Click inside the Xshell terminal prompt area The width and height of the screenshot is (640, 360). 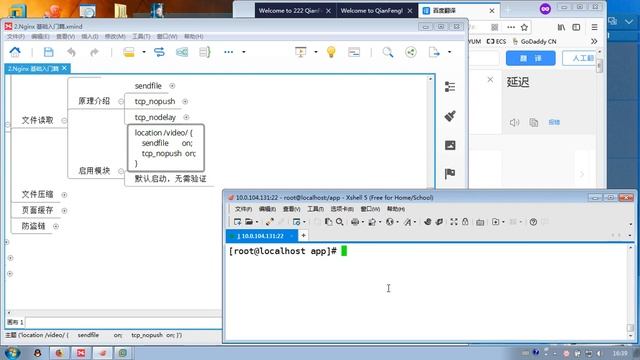[x=427, y=292]
